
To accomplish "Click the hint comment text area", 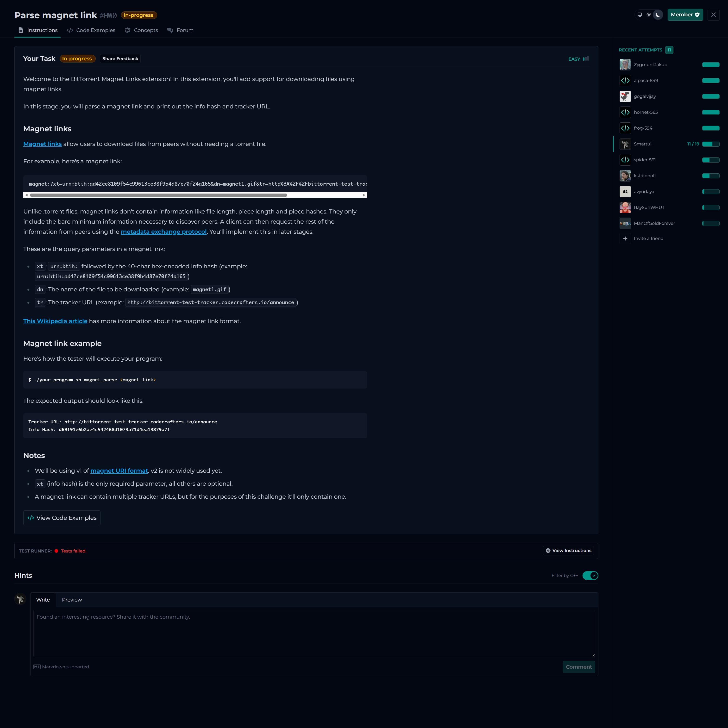I will pyautogui.click(x=314, y=633).
